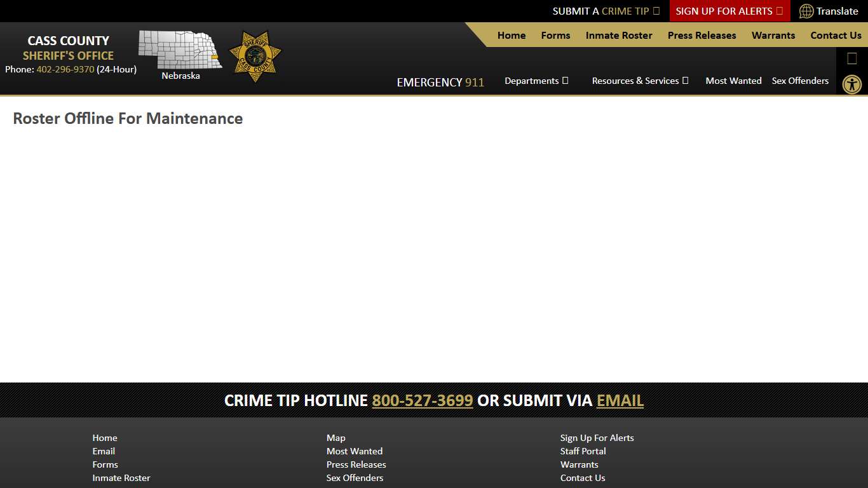
Task: Expand the Resources & Services dropdown
Action: coord(640,81)
